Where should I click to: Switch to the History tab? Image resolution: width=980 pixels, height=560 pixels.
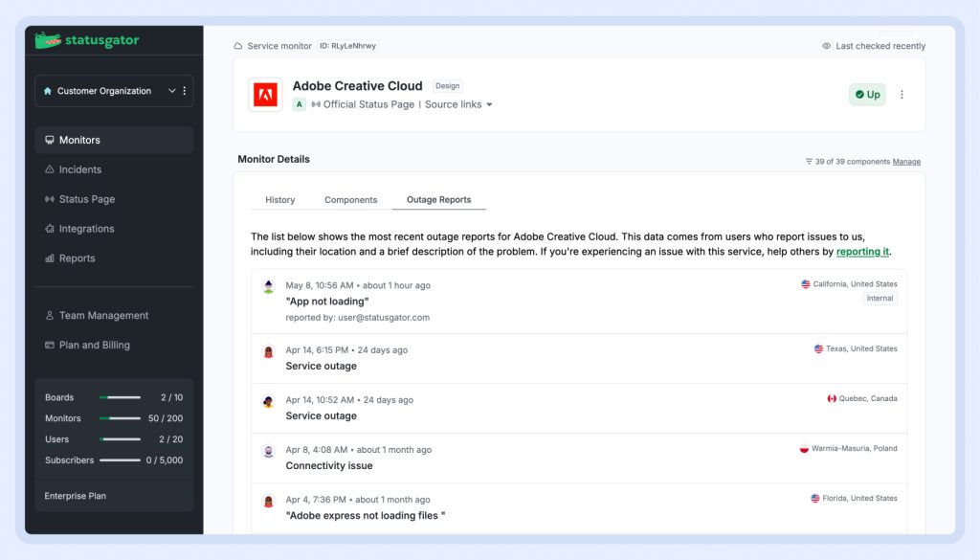click(280, 200)
